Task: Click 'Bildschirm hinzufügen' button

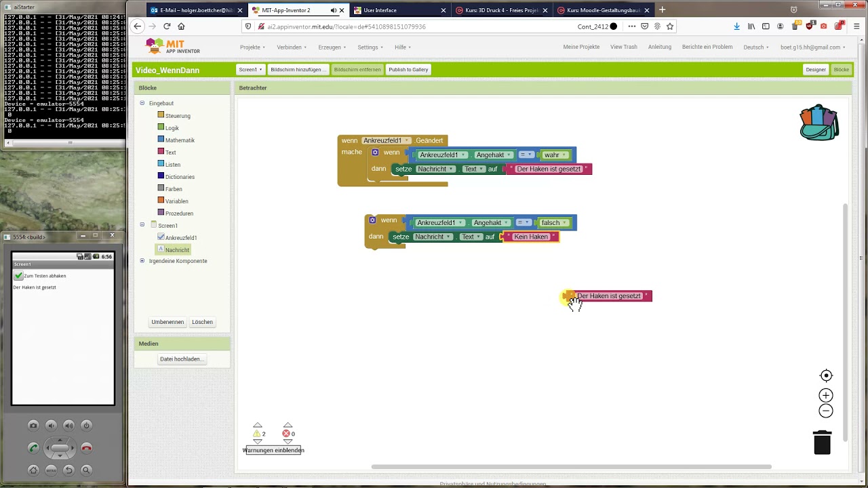Action: coord(298,70)
